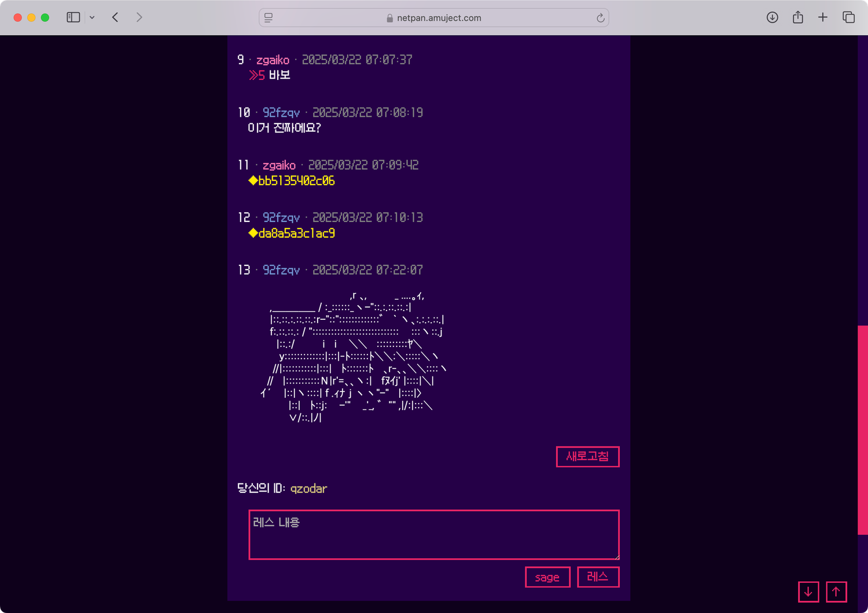This screenshot has width=868, height=613.
Task: Show the tab overview
Action: click(x=848, y=17)
